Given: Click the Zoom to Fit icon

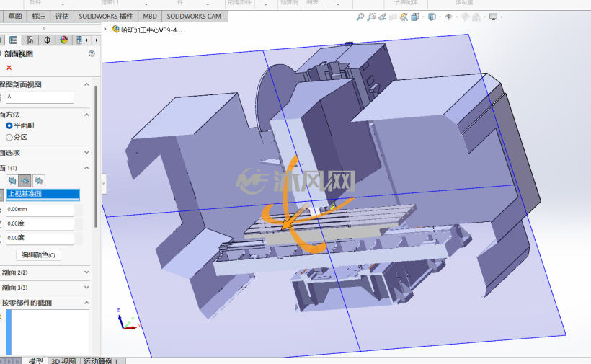Looking at the screenshot, I should pos(360,17).
